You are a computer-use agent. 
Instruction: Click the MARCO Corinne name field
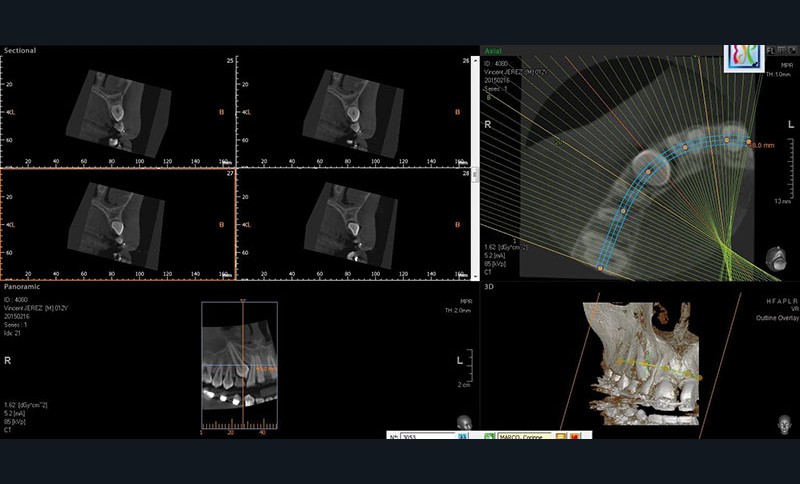(524, 437)
